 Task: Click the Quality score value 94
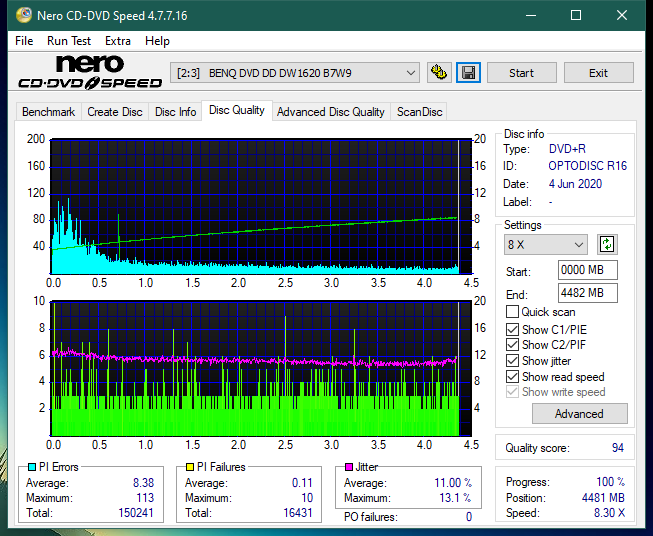click(618, 448)
